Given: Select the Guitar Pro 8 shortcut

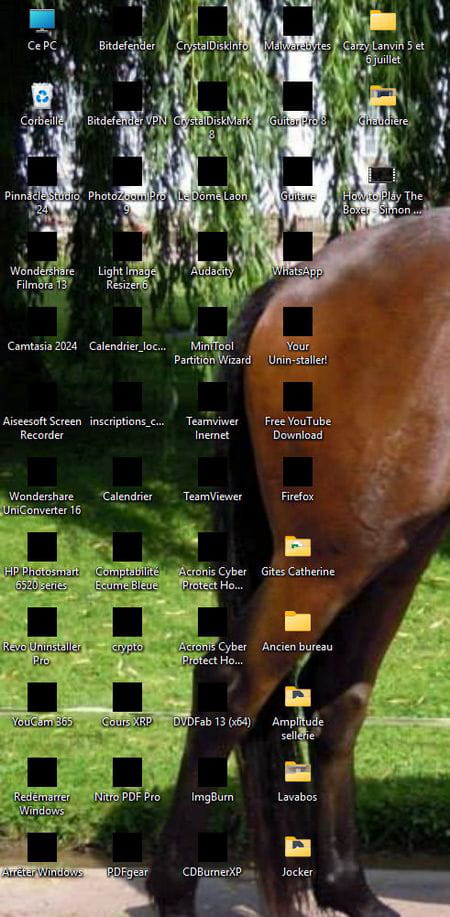Looking at the screenshot, I should 297,96.
